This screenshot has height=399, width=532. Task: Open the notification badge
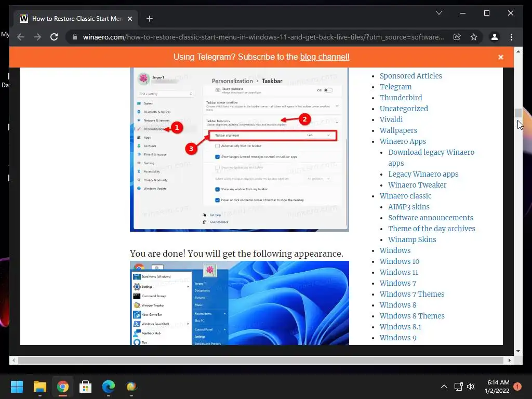coord(517,387)
